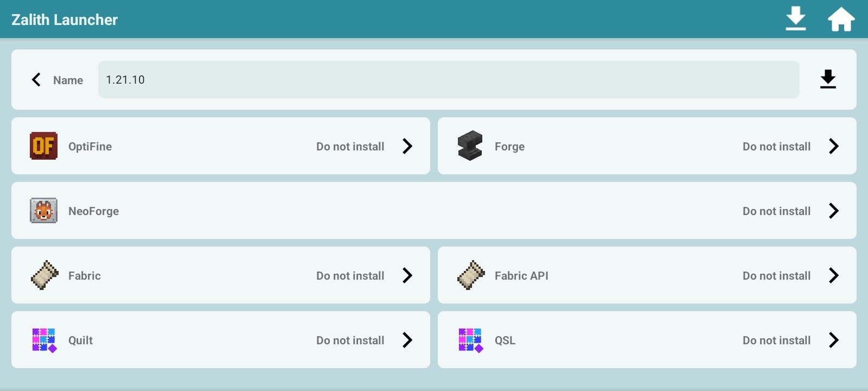The height and width of the screenshot is (391, 868).
Task: Click the home icon in header
Action: [x=841, y=20]
